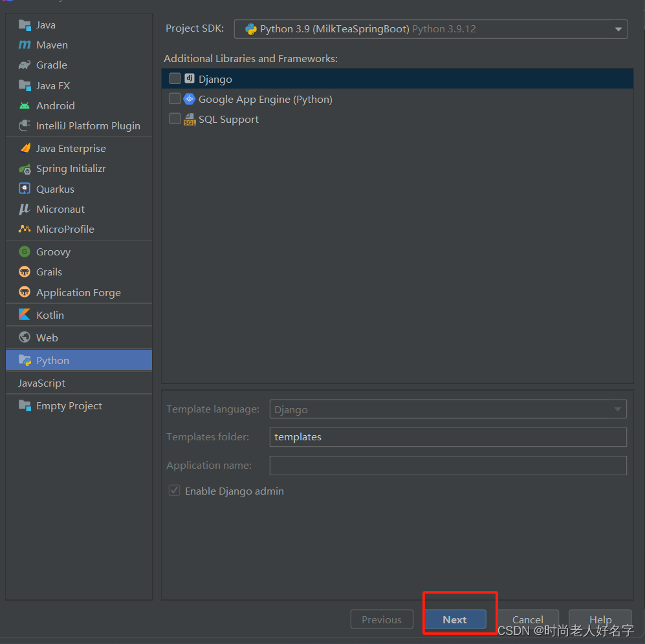Click the Next button
Image resolution: width=645 pixels, height=644 pixels.
point(455,619)
